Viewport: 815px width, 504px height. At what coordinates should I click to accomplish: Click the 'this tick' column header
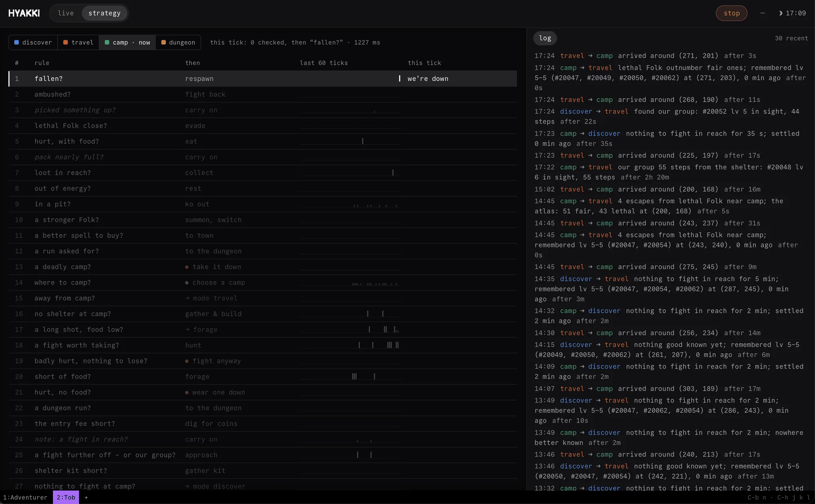[424, 63]
